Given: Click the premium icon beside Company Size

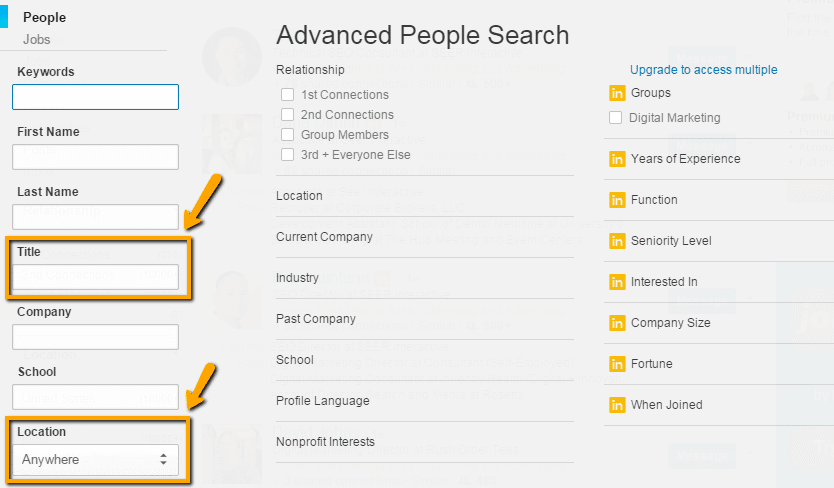Looking at the screenshot, I should (617, 323).
